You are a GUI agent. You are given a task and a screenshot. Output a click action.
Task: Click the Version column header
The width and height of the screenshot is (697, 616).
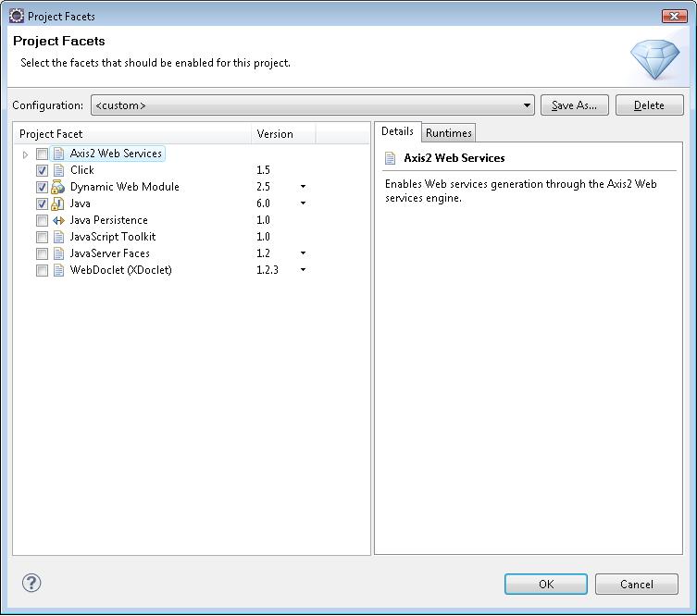click(x=283, y=134)
